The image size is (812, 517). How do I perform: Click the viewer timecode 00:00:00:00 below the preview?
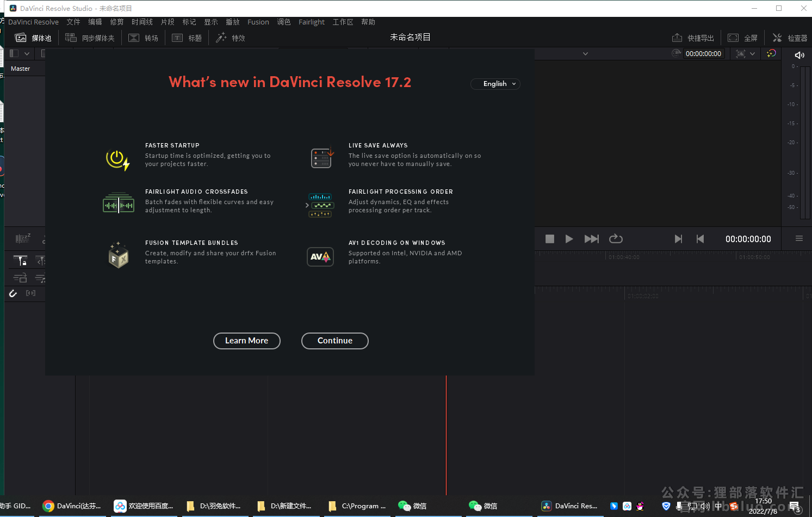748,239
